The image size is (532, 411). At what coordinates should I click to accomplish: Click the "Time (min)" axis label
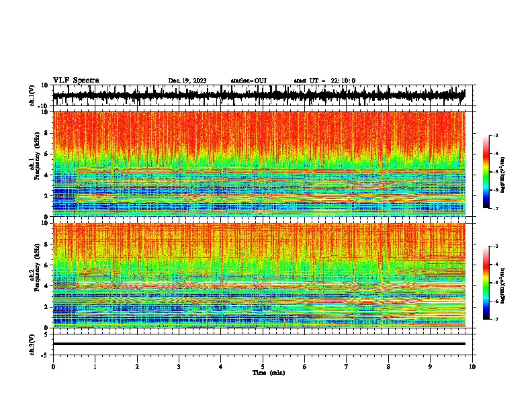click(269, 373)
